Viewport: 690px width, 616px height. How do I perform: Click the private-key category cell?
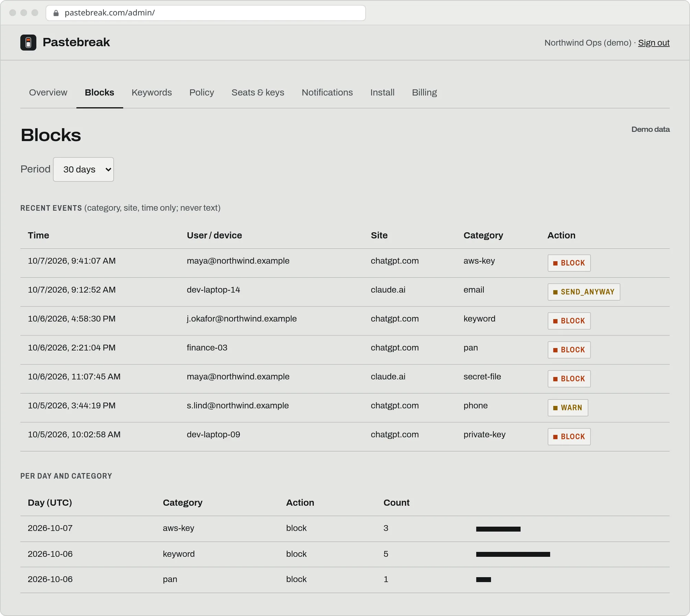pyautogui.click(x=484, y=435)
